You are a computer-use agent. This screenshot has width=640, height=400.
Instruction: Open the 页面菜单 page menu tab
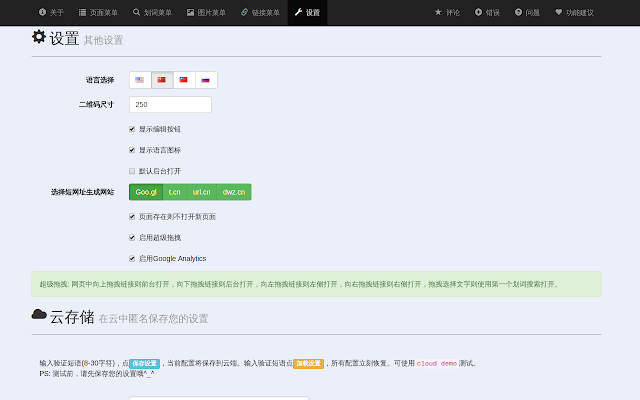98,13
